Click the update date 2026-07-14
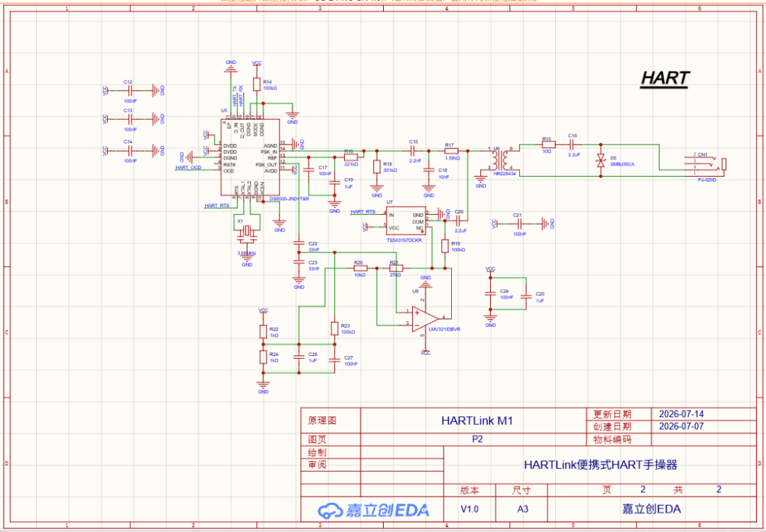 coord(682,414)
